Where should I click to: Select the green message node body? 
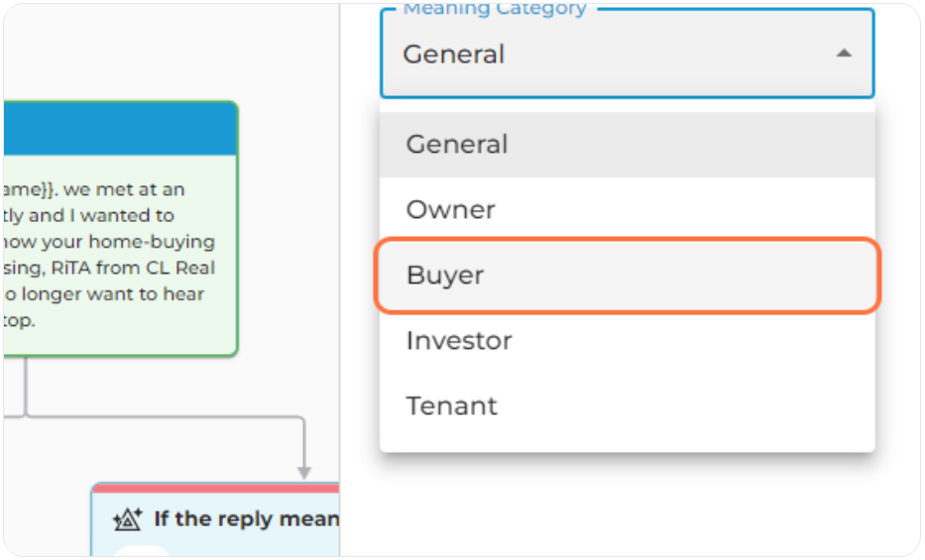120,255
